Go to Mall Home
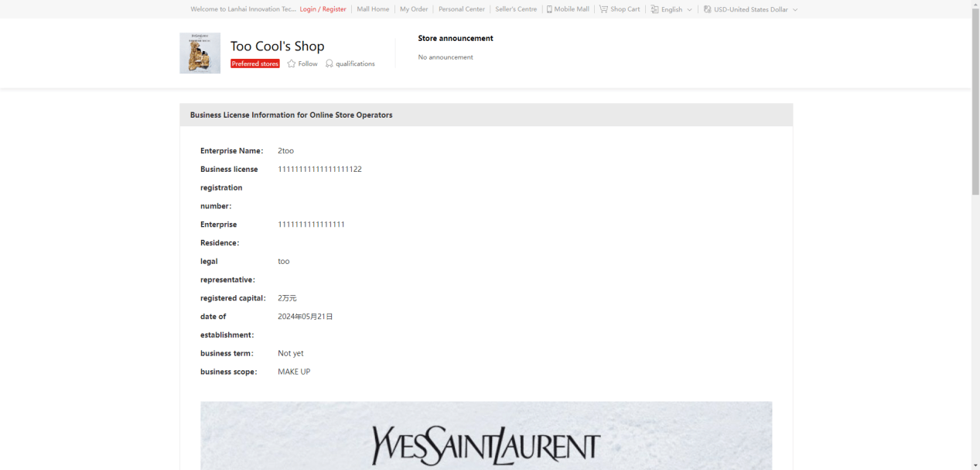The image size is (980, 470). [x=373, y=9]
